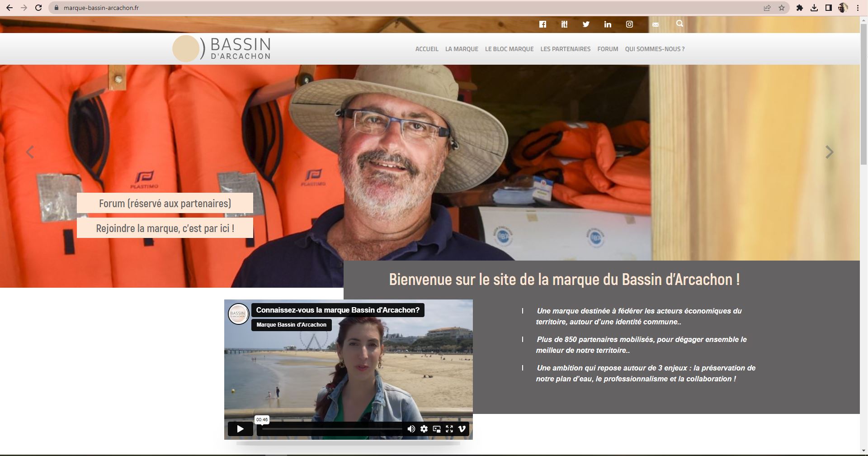Click 'Forum (réservé aux partenaires)' button
The image size is (868, 456).
165,203
